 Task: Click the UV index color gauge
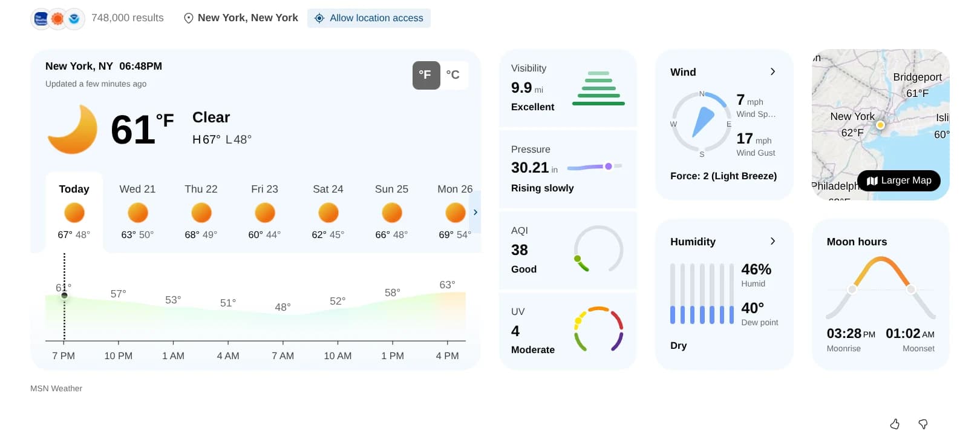pos(598,329)
